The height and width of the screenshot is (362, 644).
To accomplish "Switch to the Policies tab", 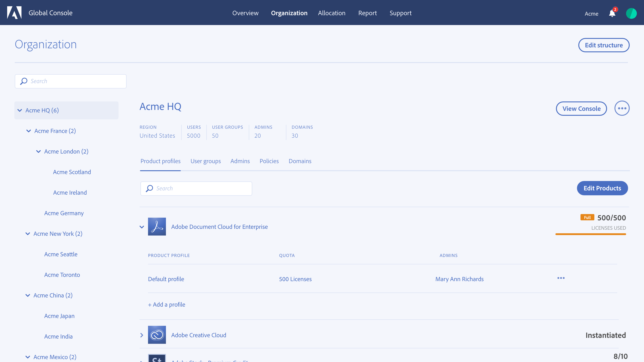I will pyautogui.click(x=269, y=161).
